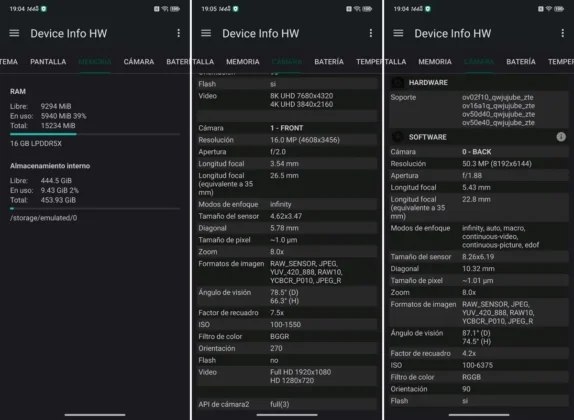Open three-dot overflow menu in right screen
574x420 pixels.
pyautogui.click(x=563, y=33)
